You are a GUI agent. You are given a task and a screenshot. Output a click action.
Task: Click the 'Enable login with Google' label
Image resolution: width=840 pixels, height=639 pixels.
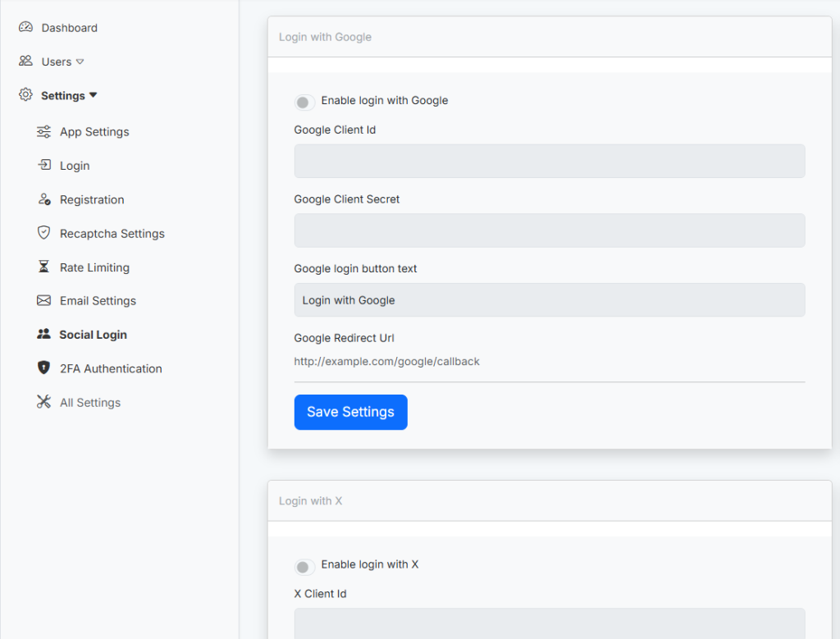click(x=385, y=101)
